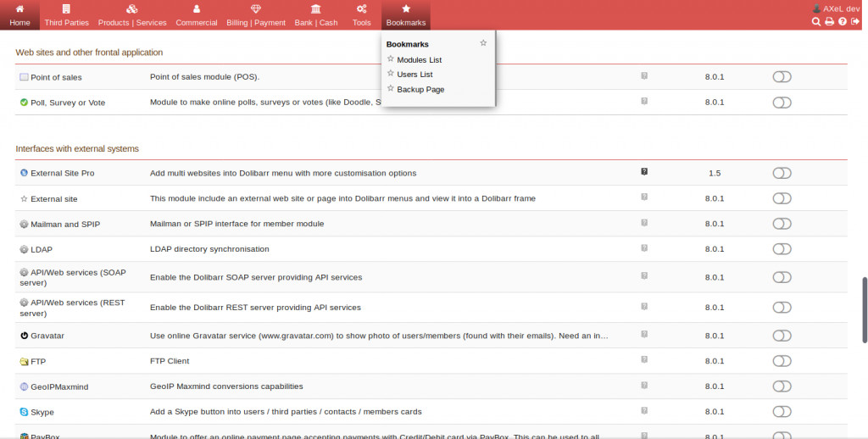Open online help via question mark icon

(x=843, y=21)
